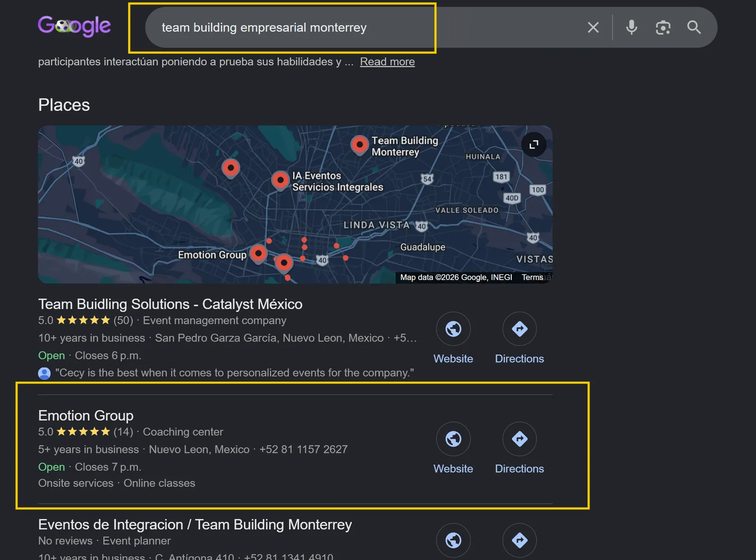
Task: Get Directions to Catalyst México
Action: click(519, 338)
